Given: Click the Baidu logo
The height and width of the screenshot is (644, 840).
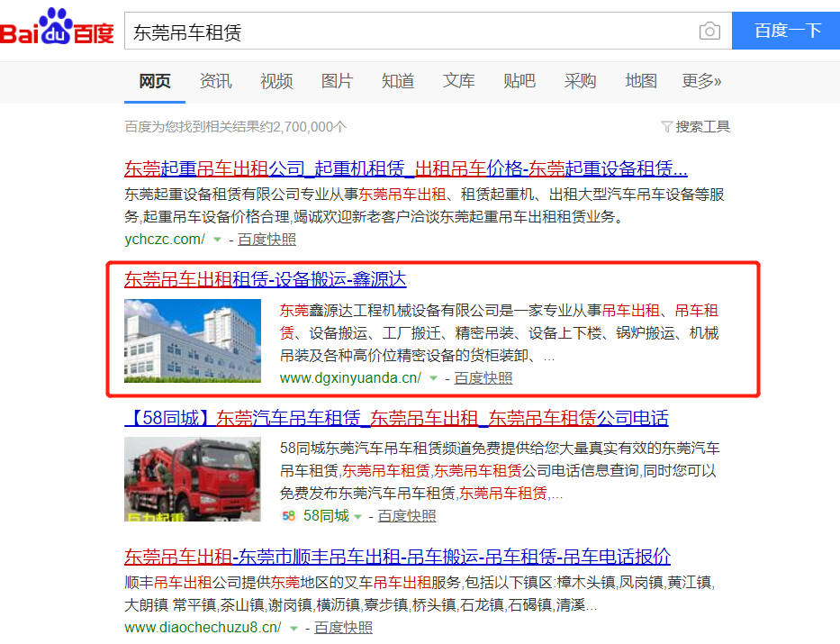Looking at the screenshot, I should (57, 26).
